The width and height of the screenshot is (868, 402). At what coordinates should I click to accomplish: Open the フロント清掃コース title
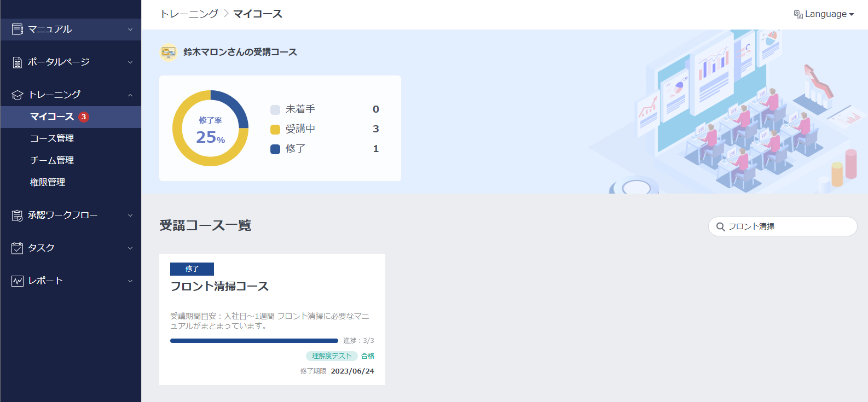(x=219, y=287)
